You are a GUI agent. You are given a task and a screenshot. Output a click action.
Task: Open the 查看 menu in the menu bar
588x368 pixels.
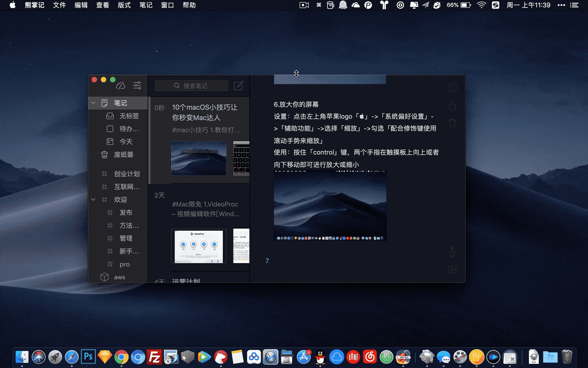[x=102, y=5]
